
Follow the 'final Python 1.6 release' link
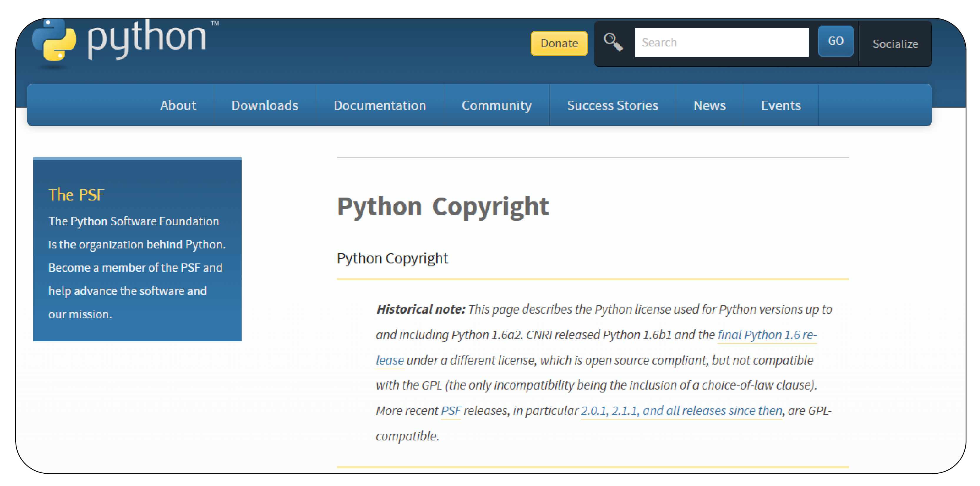[x=767, y=335]
